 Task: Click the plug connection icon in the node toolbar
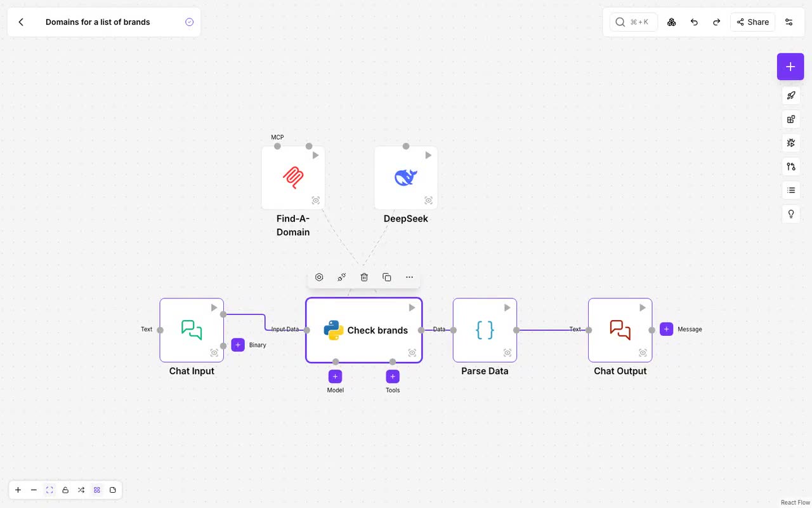tap(341, 277)
